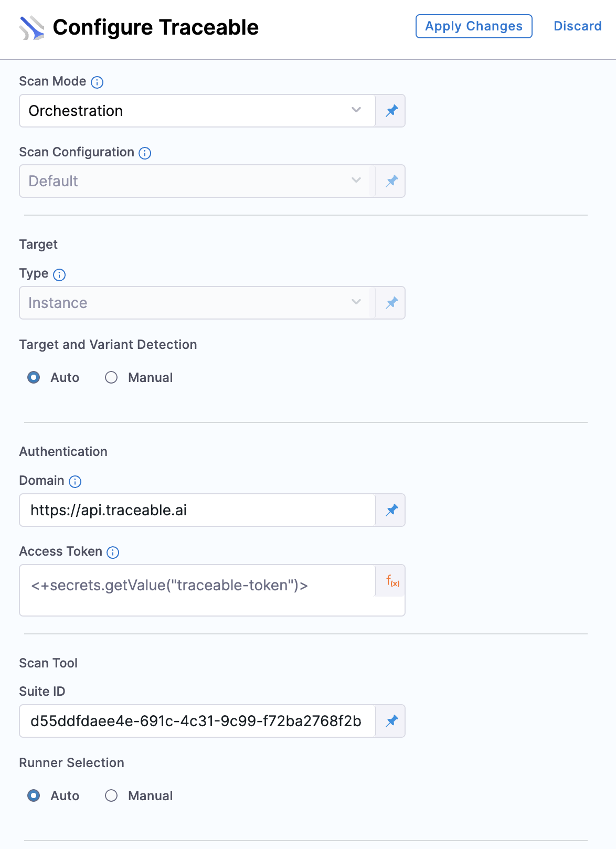The height and width of the screenshot is (849, 616).
Task: Select Auto for Target and Variant Detection
Action: click(x=54, y=378)
